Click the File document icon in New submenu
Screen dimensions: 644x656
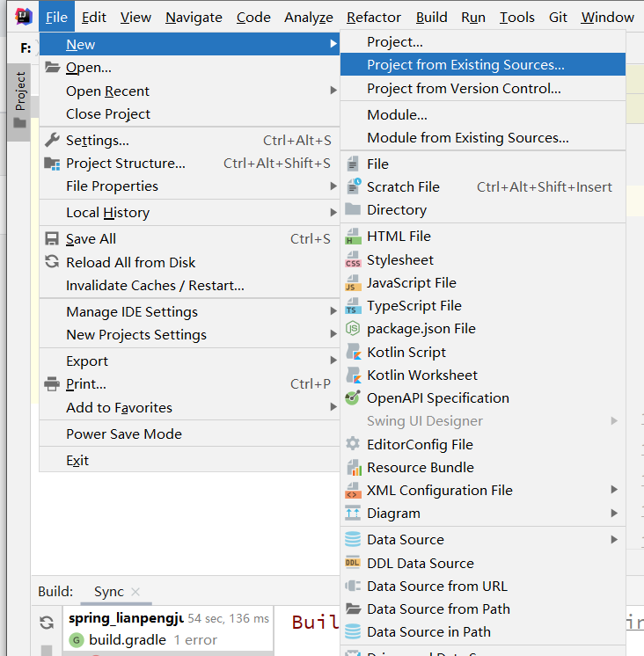point(353,164)
